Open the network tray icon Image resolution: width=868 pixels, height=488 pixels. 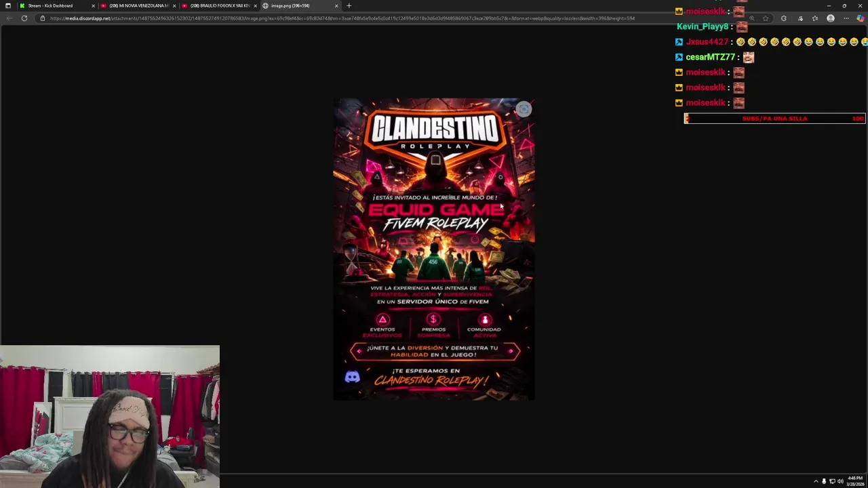pyautogui.click(x=832, y=481)
